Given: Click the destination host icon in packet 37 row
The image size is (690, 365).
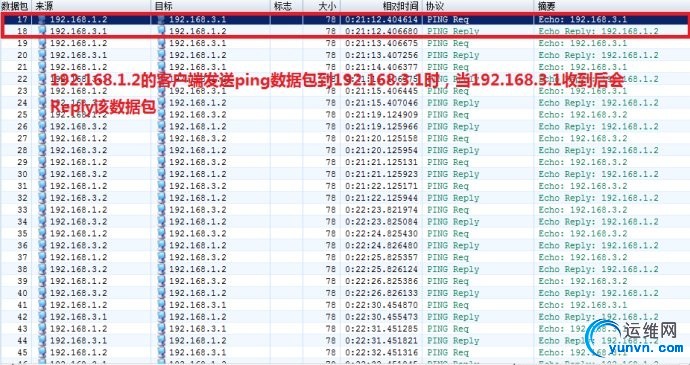Looking at the screenshot, I should point(161,257).
